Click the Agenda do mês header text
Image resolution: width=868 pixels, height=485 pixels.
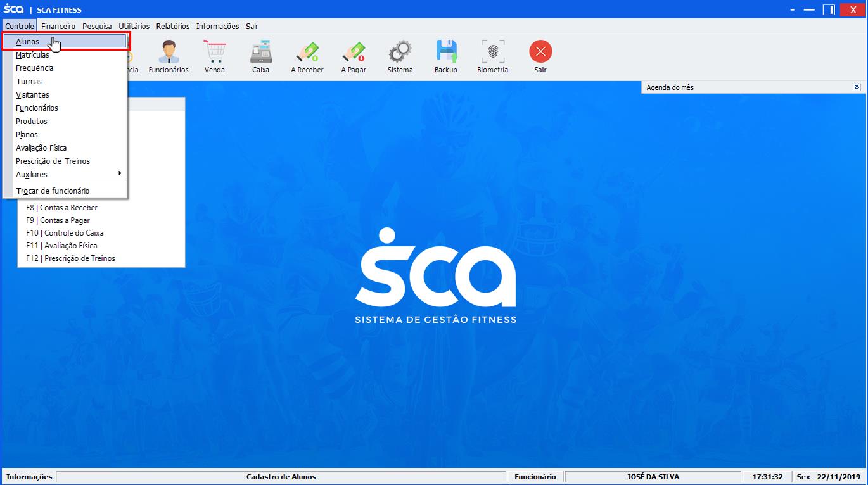click(x=670, y=87)
